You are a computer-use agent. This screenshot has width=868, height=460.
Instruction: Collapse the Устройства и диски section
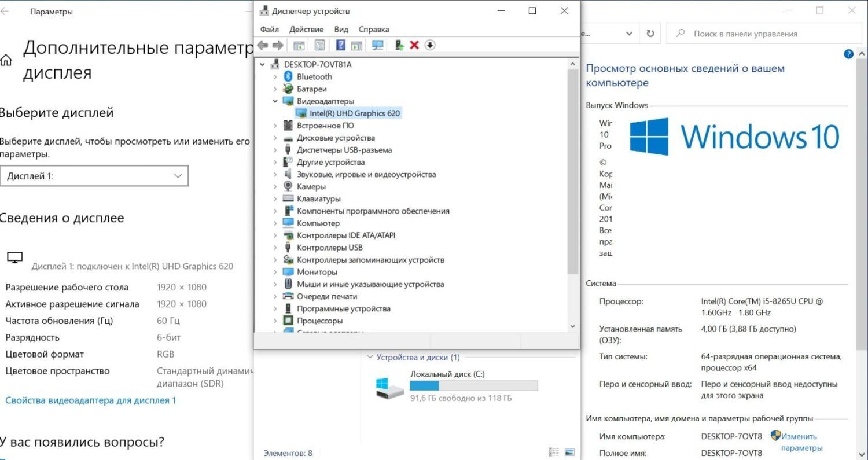point(370,358)
